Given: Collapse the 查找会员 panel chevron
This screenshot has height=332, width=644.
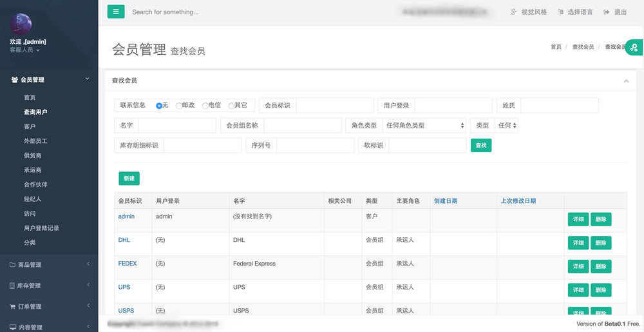Looking at the screenshot, I should pyautogui.click(x=626, y=81).
